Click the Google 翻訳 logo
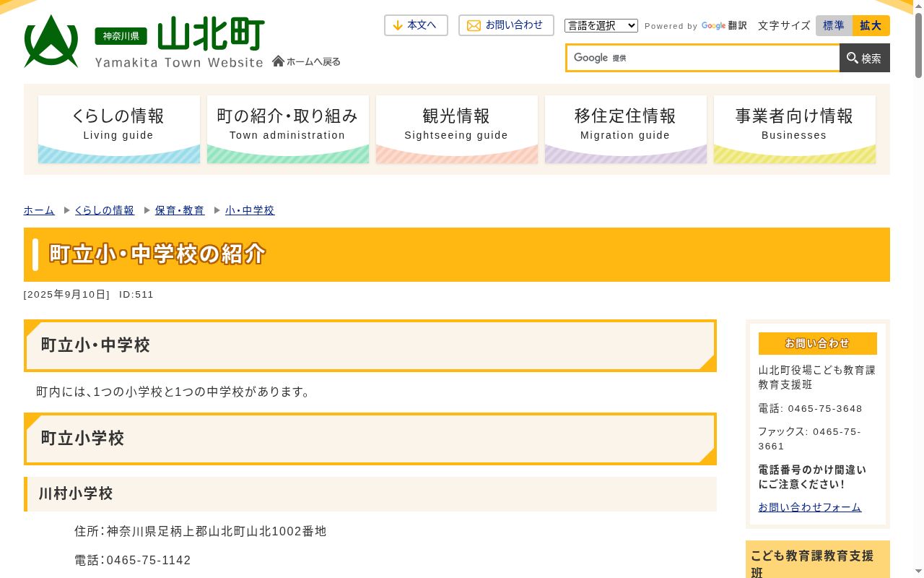 tap(724, 25)
